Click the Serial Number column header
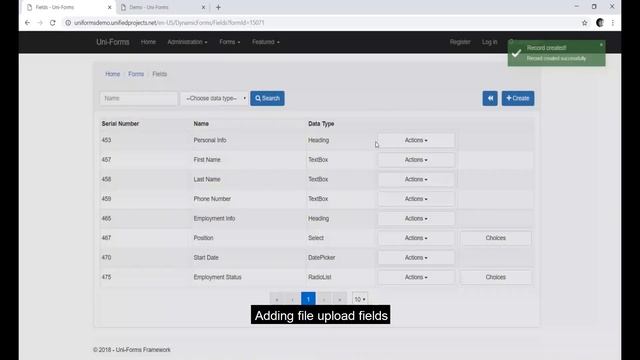The height and width of the screenshot is (360, 640). 120,124
